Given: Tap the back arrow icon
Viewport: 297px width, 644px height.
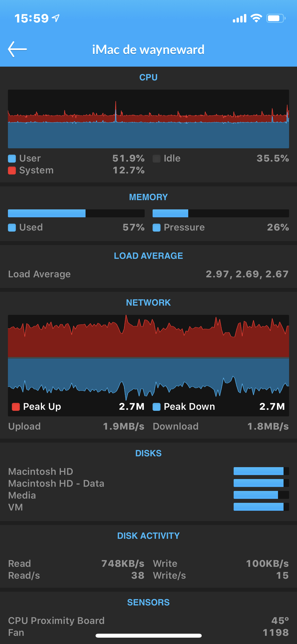Looking at the screenshot, I should pyautogui.click(x=17, y=49).
